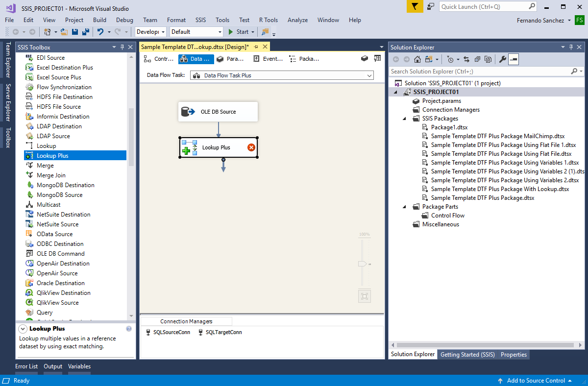Toggle pin on the Solution Explorer panel
588x386 pixels.
571,47
